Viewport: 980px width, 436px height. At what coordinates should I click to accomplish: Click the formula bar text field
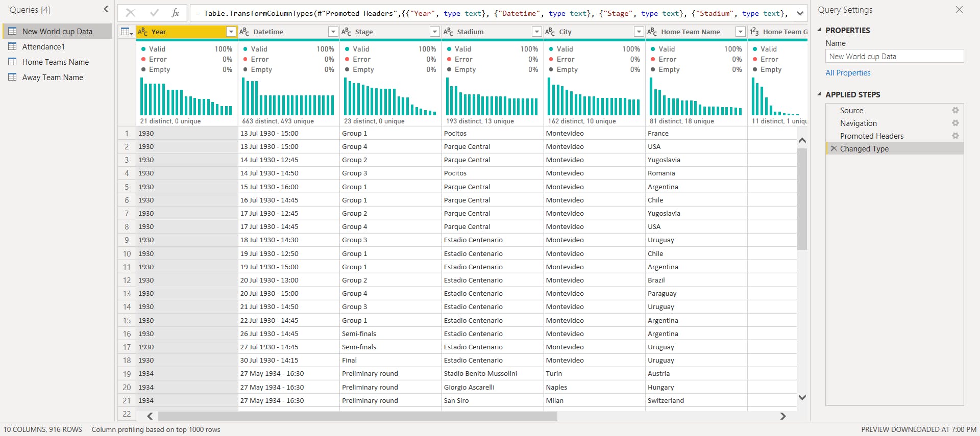(x=492, y=13)
